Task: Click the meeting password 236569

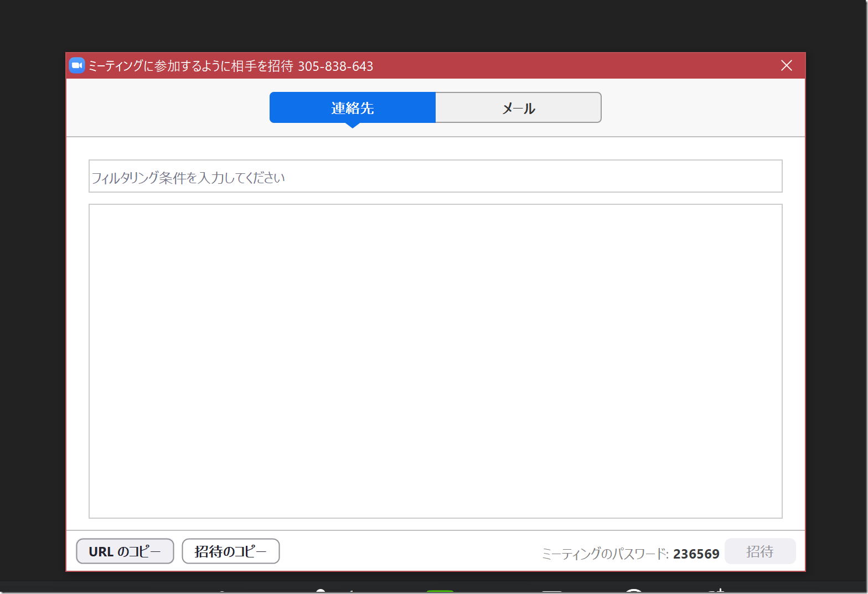Action: click(696, 554)
